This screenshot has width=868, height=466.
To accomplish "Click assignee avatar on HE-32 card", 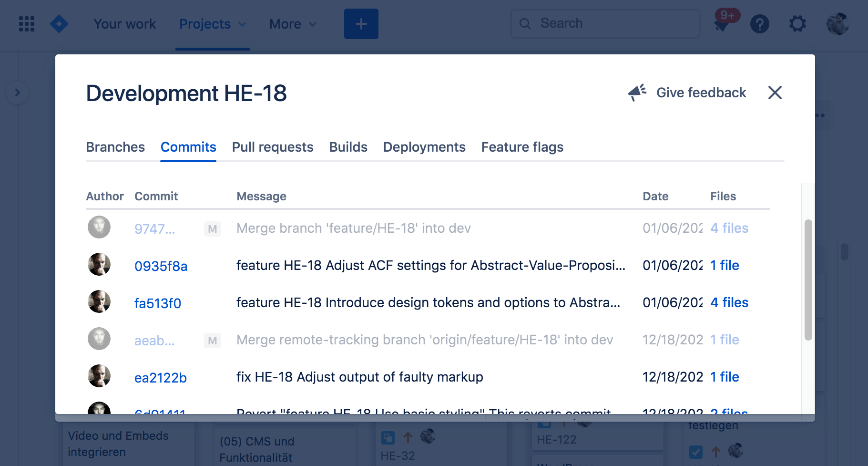I will click(x=428, y=436).
